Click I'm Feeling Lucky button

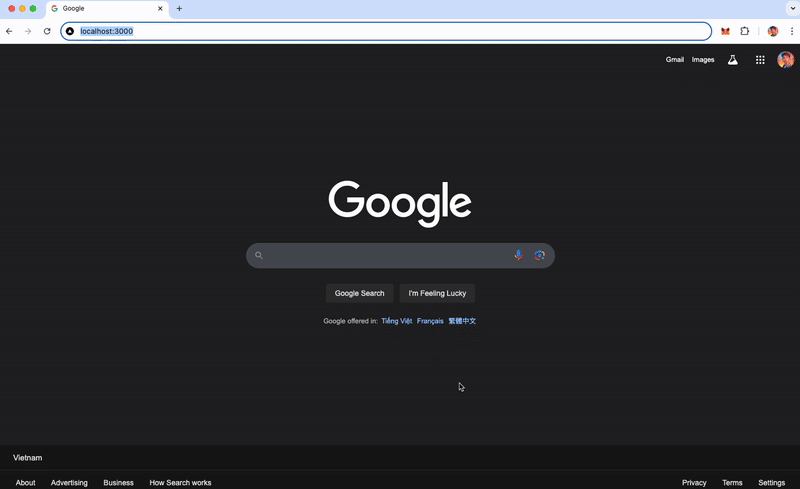click(437, 293)
